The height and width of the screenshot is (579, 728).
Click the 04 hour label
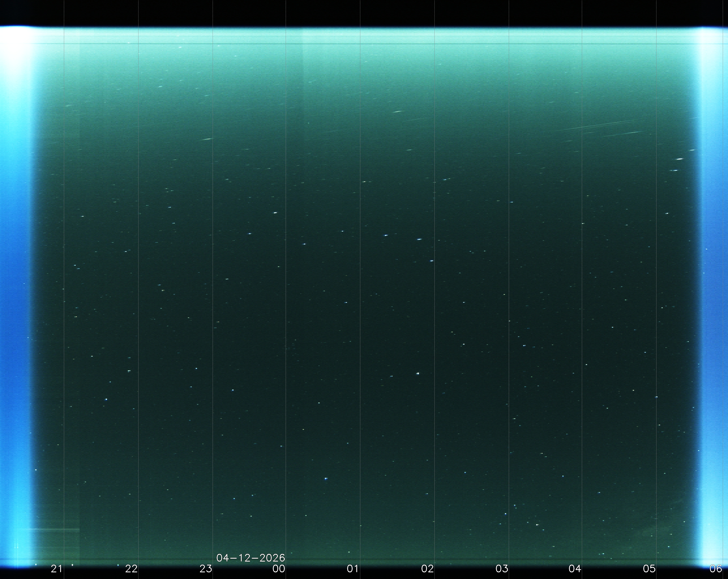pyautogui.click(x=575, y=569)
